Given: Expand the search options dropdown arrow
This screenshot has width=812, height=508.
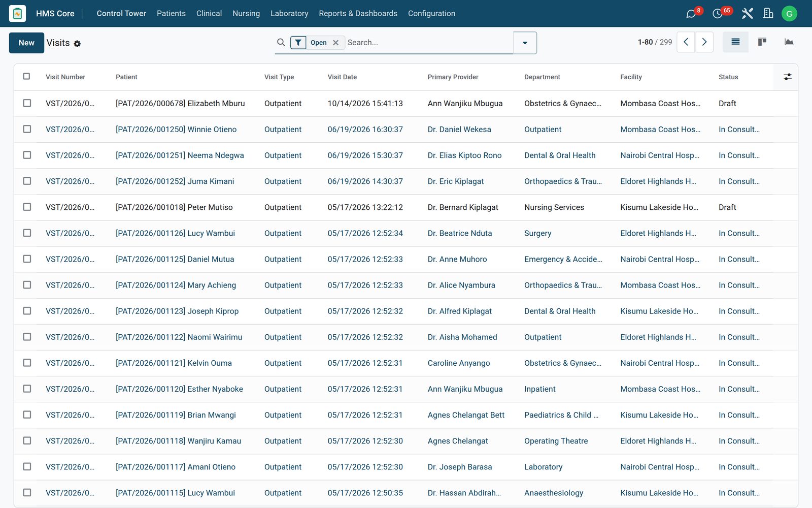Looking at the screenshot, I should (525, 43).
